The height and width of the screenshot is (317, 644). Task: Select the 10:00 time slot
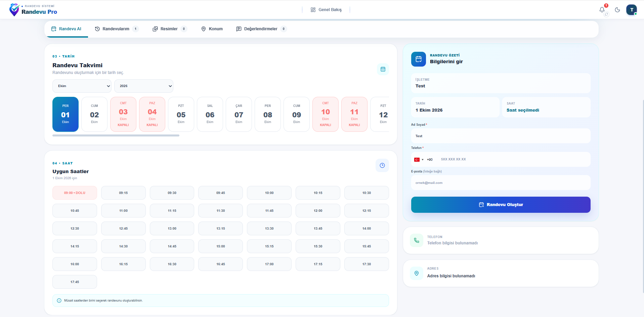(269, 193)
